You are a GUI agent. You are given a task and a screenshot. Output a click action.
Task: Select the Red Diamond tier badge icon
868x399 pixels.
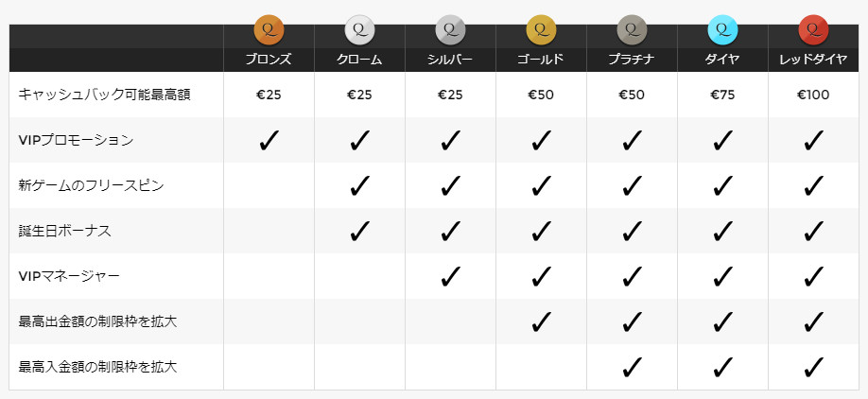click(813, 29)
